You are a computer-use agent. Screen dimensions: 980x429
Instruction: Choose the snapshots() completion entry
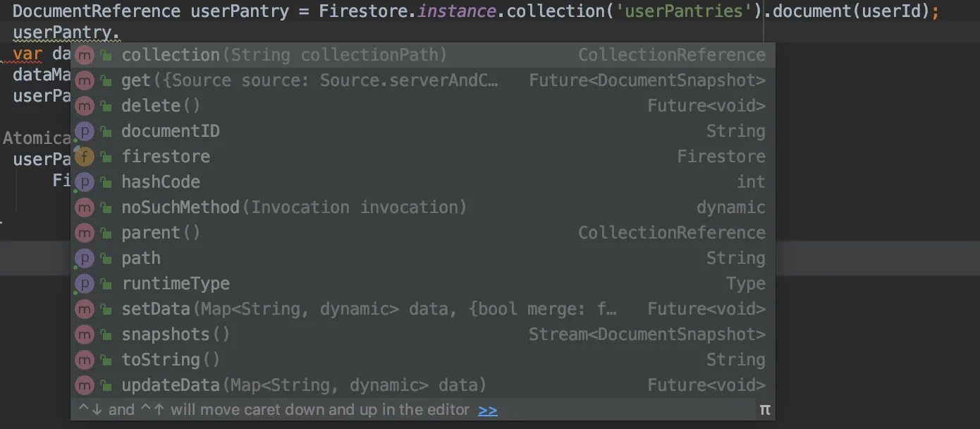click(x=423, y=334)
